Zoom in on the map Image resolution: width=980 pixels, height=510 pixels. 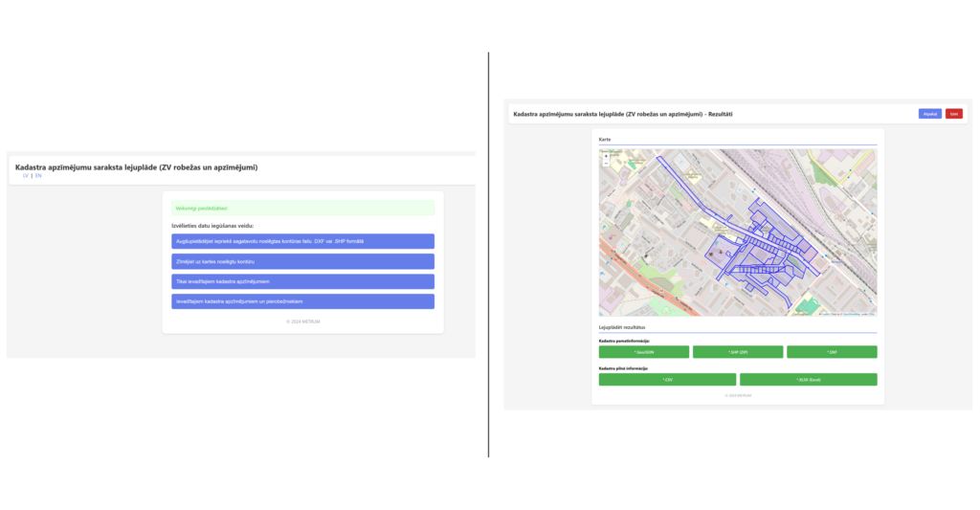pyautogui.click(x=606, y=155)
